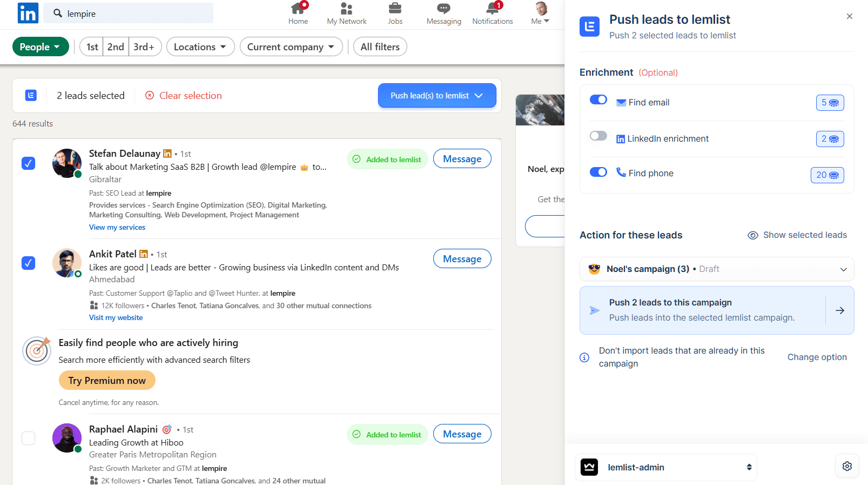
Task: Check Raphael Alapini's checkbox
Action: [29, 438]
